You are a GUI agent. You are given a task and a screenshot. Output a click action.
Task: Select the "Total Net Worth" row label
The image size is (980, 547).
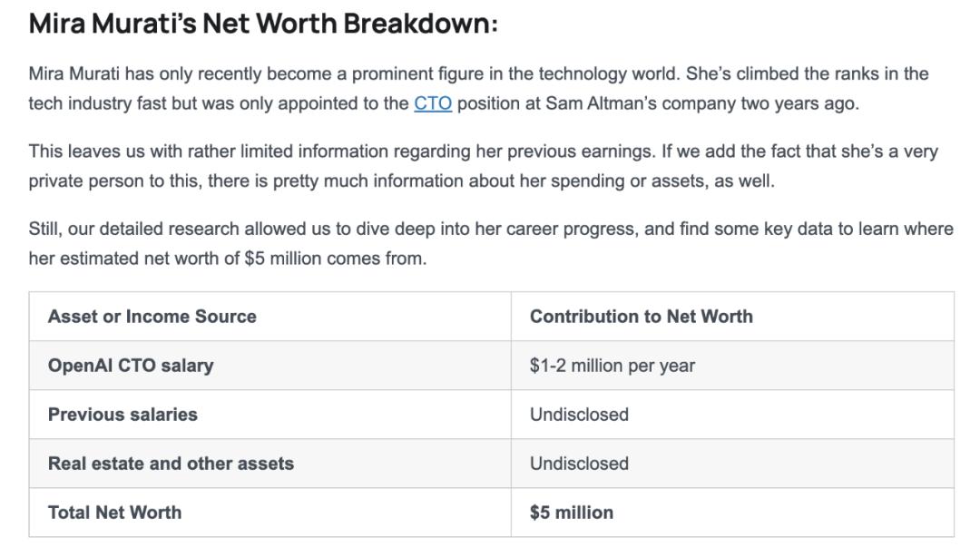tap(114, 513)
